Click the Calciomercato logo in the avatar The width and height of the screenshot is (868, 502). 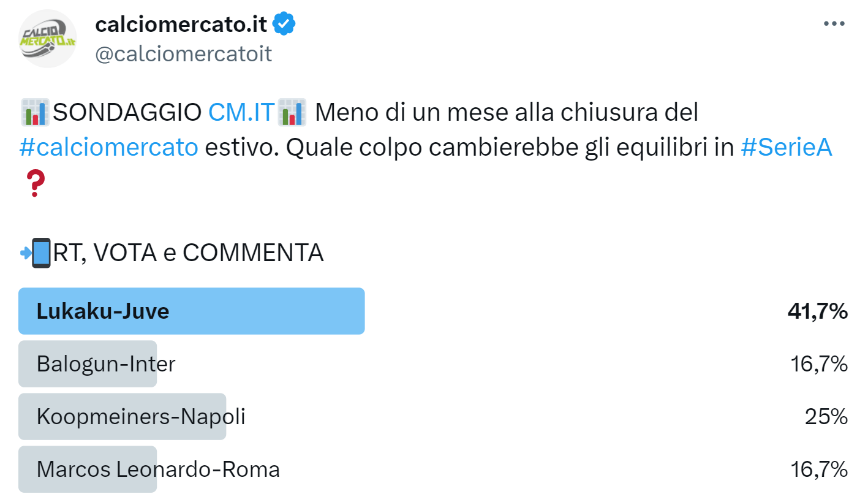(x=47, y=38)
